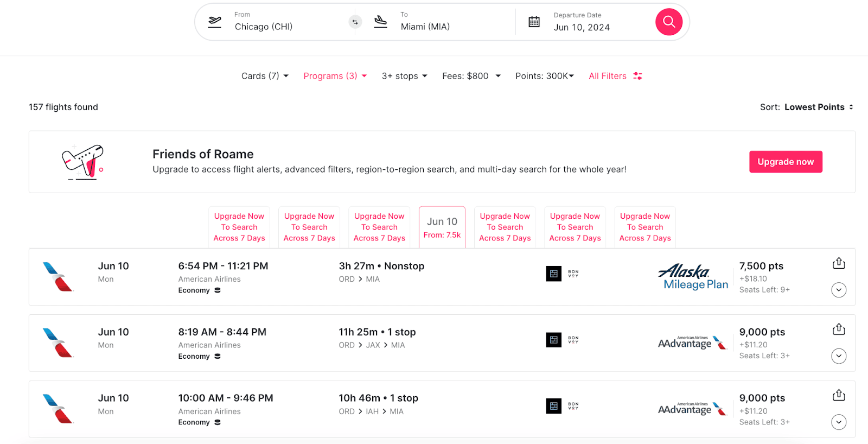Click '3h 27m • Nonstop' duration text
The height and width of the screenshot is (444, 868).
click(381, 266)
